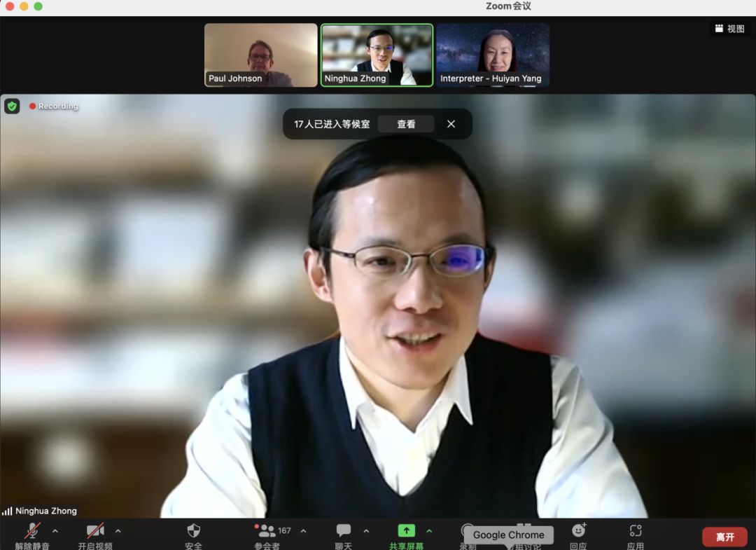Select Interpreter Huiyan Yang's video thumbnail

coord(493,55)
